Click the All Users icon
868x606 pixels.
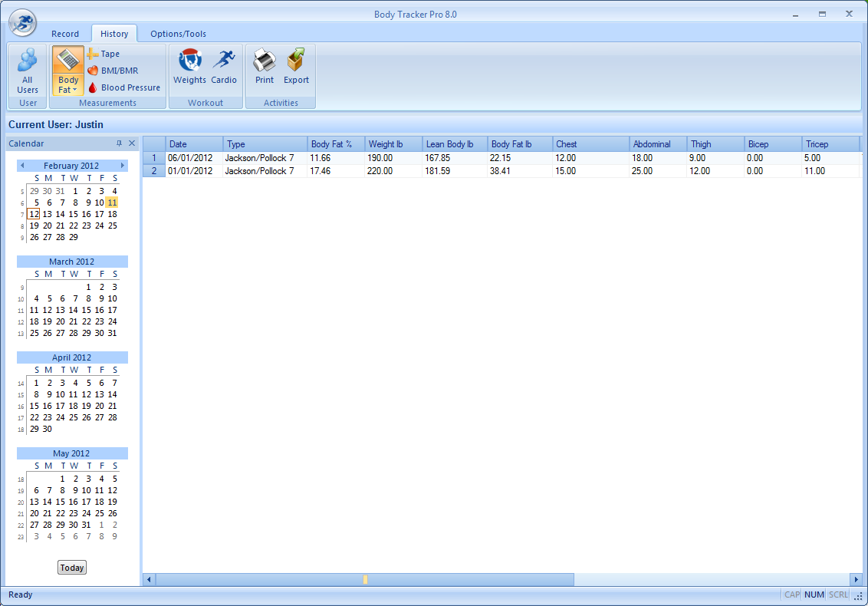click(28, 71)
